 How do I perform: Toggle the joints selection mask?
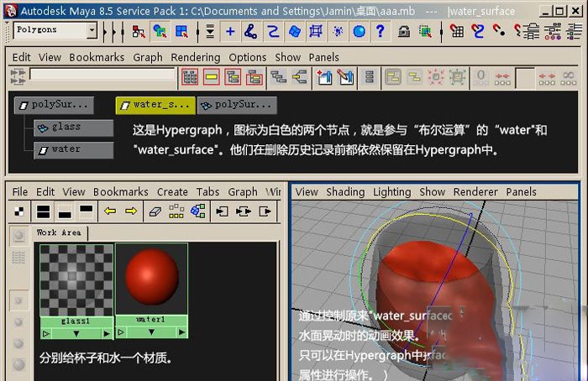pyautogui.click(x=251, y=31)
